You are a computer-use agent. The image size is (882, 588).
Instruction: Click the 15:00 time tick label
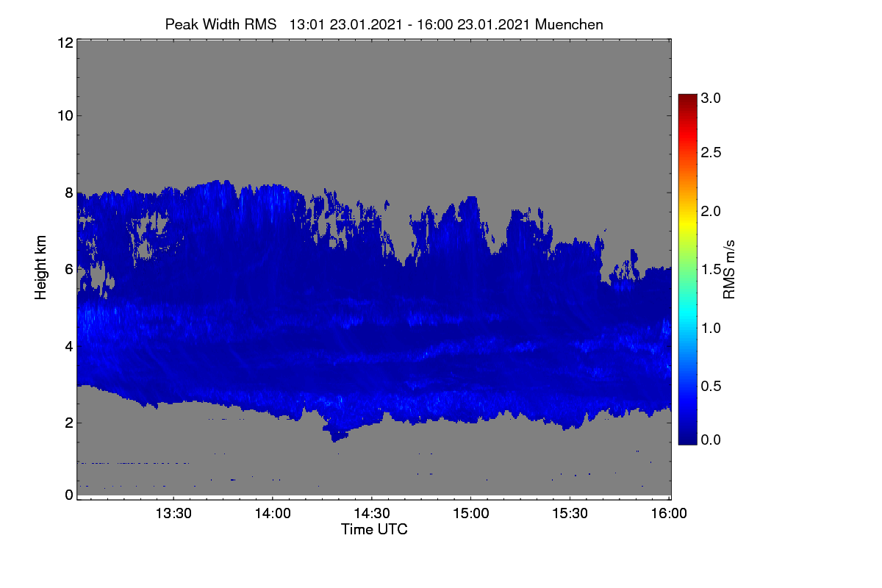click(471, 513)
